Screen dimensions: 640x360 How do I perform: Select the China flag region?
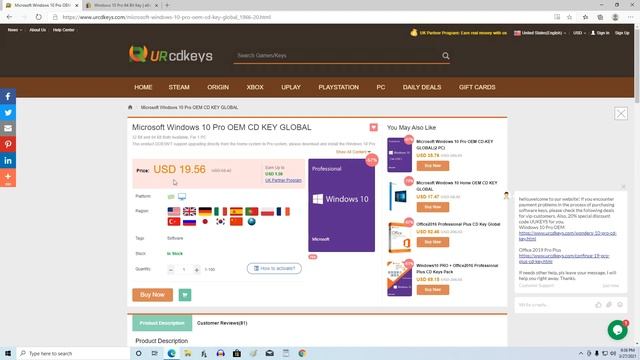click(236, 222)
